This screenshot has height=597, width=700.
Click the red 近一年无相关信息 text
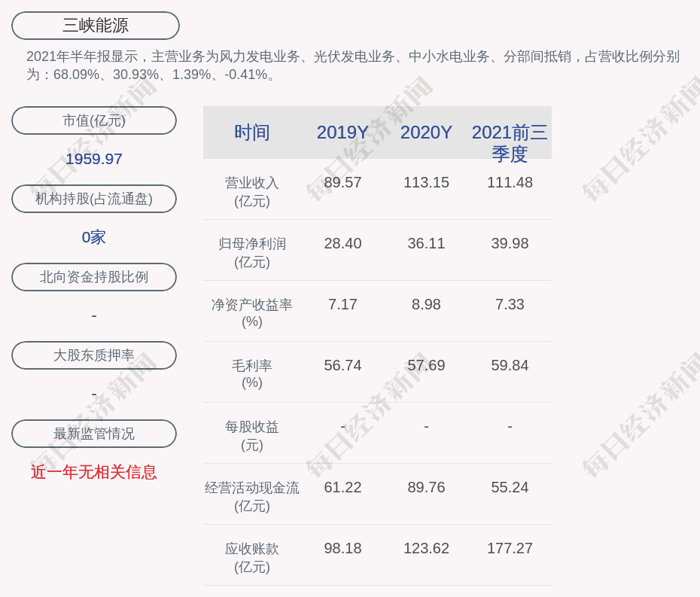[94, 472]
